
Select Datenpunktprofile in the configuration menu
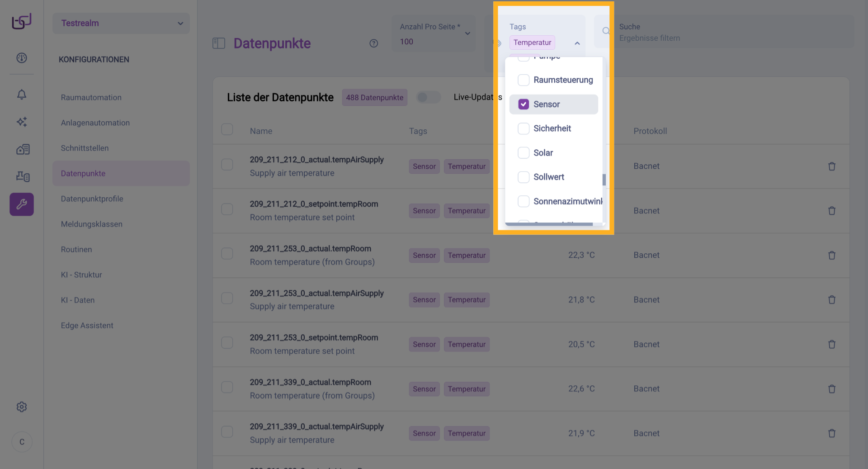92,199
